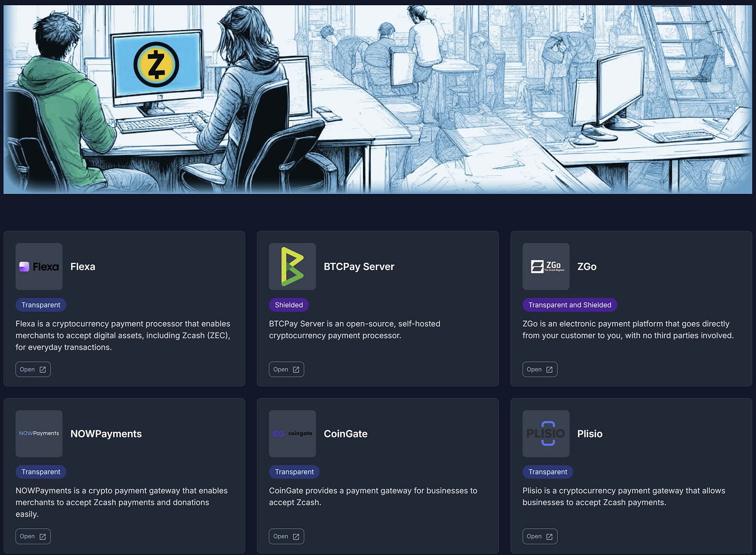Click the BTCPay open-source self-hosted description
This screenshot has height=555, width=756.
click(x=355, y=329)
